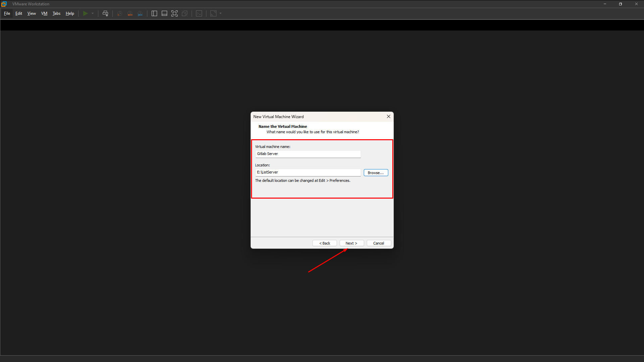This screenshot has width=644, height=362.
Task: Expand the stretch guest dropdown arrow
Action: (x=220, y=13)
